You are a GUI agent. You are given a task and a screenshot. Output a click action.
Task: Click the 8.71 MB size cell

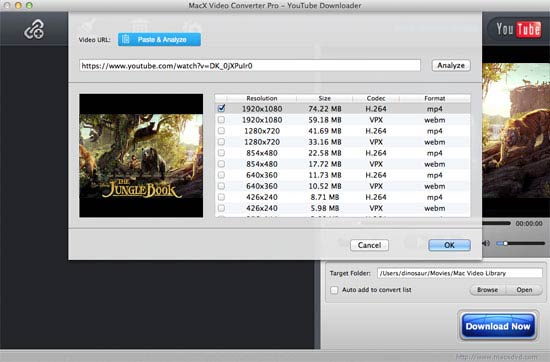coord(325,197)
